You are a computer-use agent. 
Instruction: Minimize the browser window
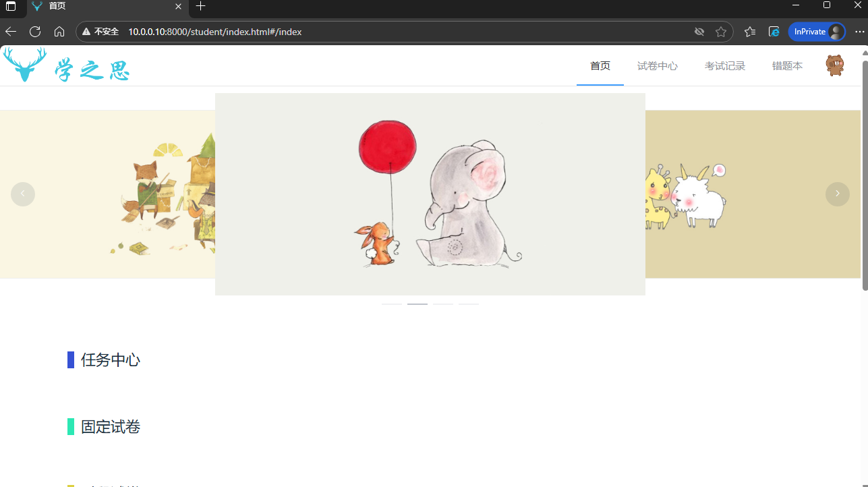[x=796, y=5]
